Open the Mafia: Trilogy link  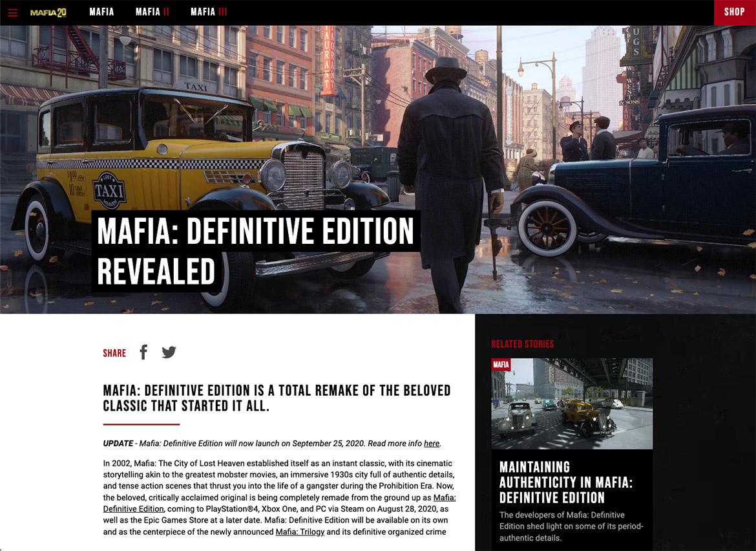tap(300, 532)
